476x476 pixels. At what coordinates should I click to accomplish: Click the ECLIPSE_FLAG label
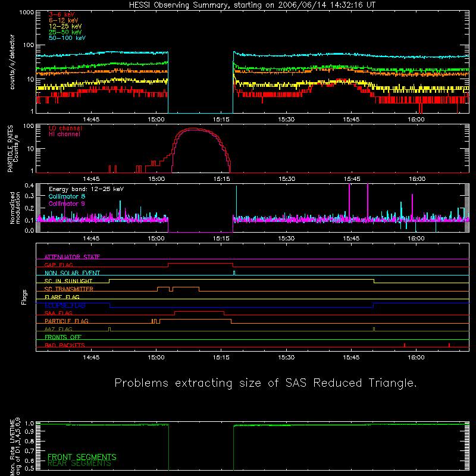(x=65, y=305)
